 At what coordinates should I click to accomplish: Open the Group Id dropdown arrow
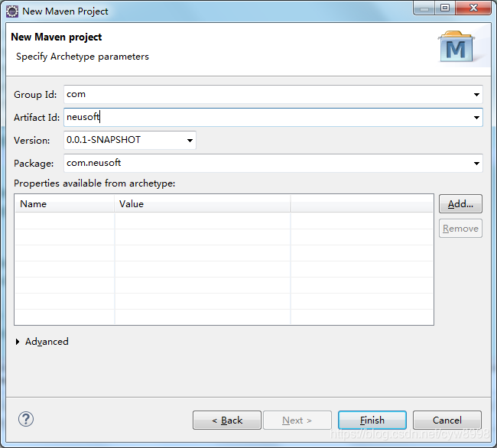click(476, 94)
